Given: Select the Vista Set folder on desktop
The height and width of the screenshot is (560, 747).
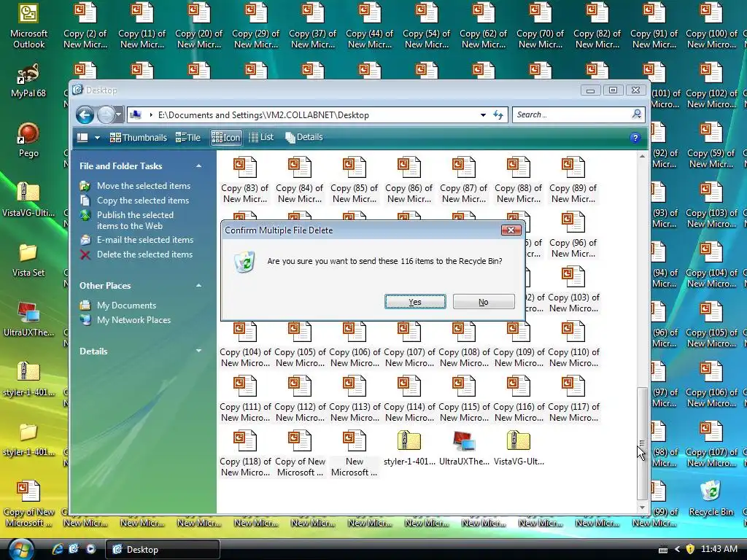Looking at the screenshot, I should pos(28,260).
